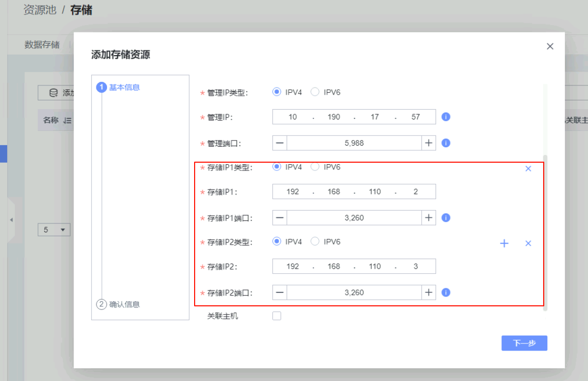Click info icon beside 存储IP1端口 field
The width and height of the screenshot is (588, 381).
coord(446,218)
